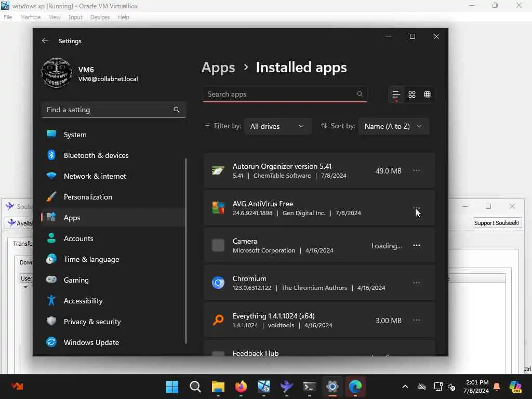Open Bluetooth & devices category
The width and height of the screenshot is (532, 399).
click(113, 155)
